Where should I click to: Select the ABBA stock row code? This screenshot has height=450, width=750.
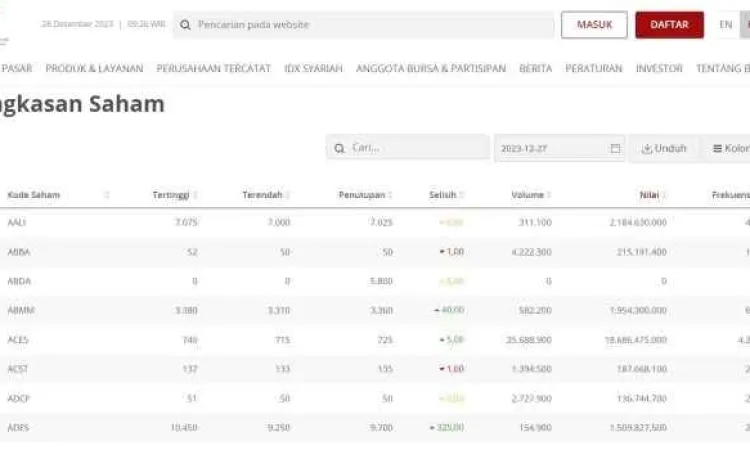(x=19, y=252)
